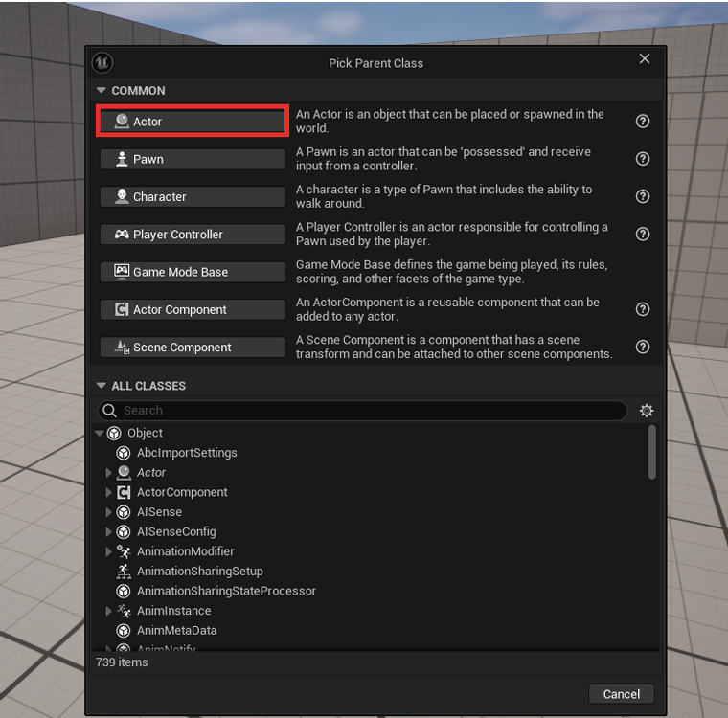This screenshot has height=718, width=728.
Task: Choose Character as parent class
Action: [x=193, y=197]
